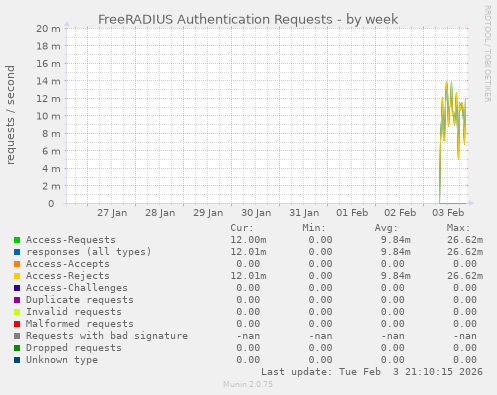497x395 pixels.
Task: Select the 'Invalid requests' legend label
Action: click(x=74, y=312)
